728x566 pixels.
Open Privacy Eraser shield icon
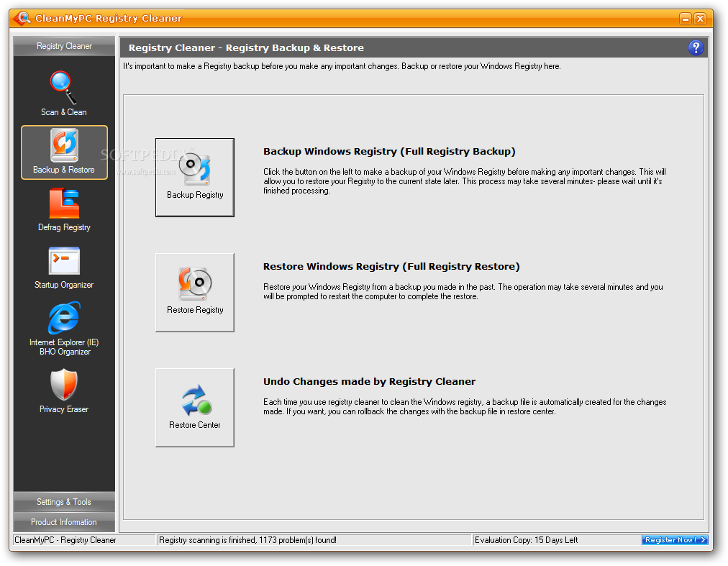[x=64, y=385]
